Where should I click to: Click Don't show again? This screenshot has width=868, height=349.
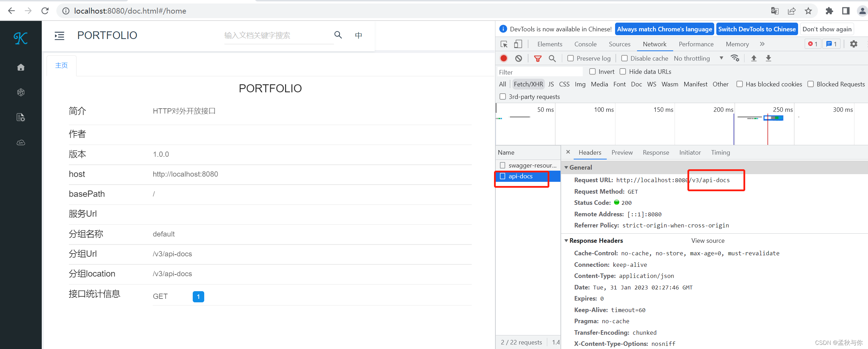click(x=827, y=29)
